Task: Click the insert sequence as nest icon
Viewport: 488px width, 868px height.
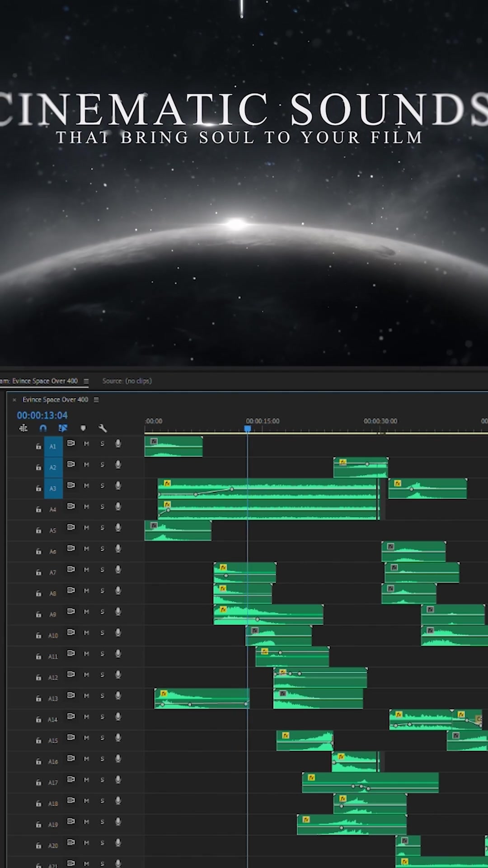Action: click(x=23, y=428)
